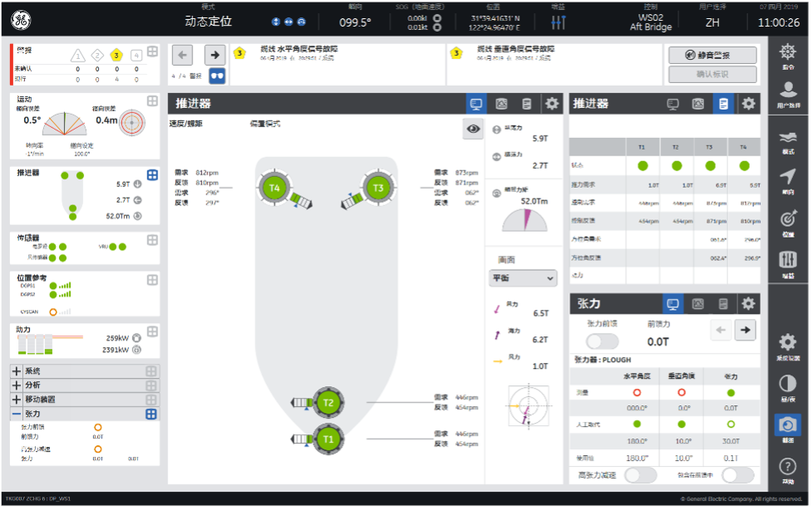
Task: Select list view tab in 张力 panel header
Action: [x=723, y=304]
